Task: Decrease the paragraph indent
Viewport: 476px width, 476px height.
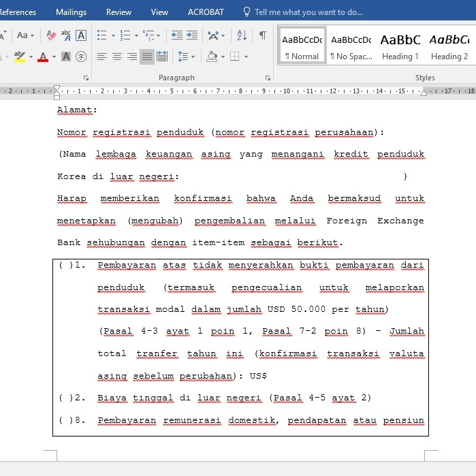Action: [x=176, y=35]
